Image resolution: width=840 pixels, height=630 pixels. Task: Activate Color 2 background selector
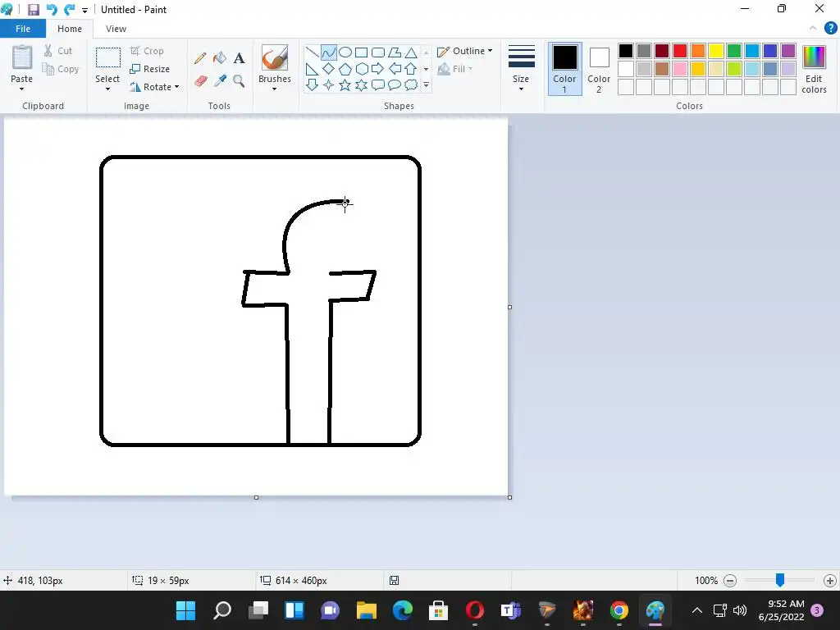coord(599,69)
